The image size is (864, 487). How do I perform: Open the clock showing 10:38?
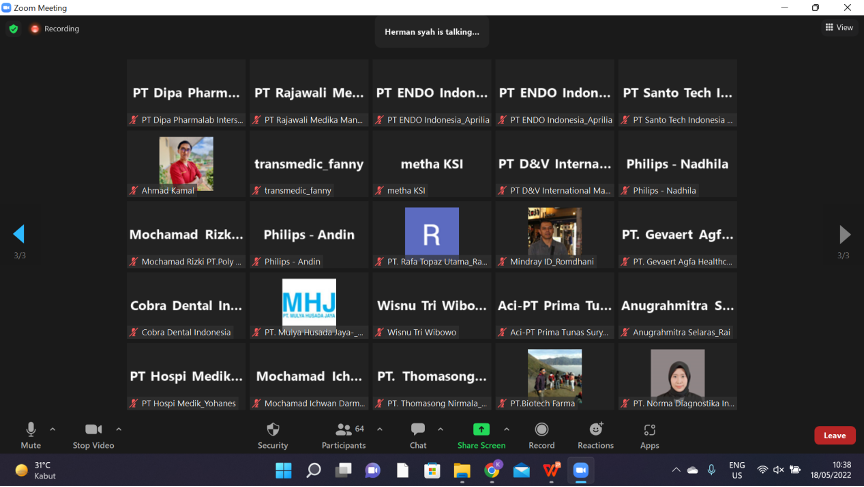coord(830,470)
